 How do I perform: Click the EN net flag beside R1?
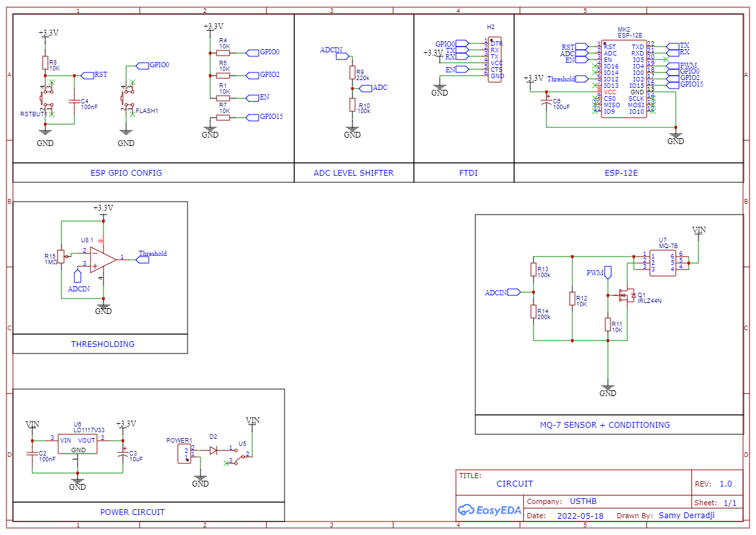click(253, 98)
